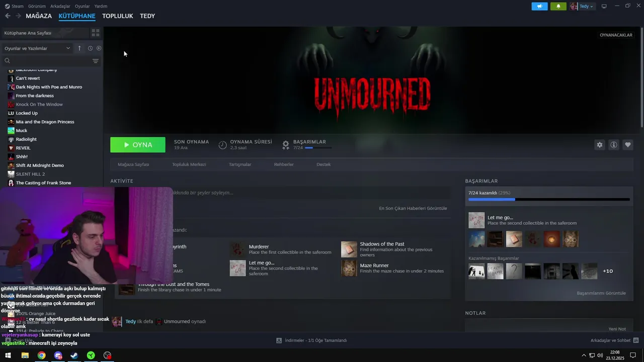Image resolution: width=644 pixels, height=362 pixels.
Task: Toggle favorite heart icon
Action: pyautogui.click(x=628, y=145)
